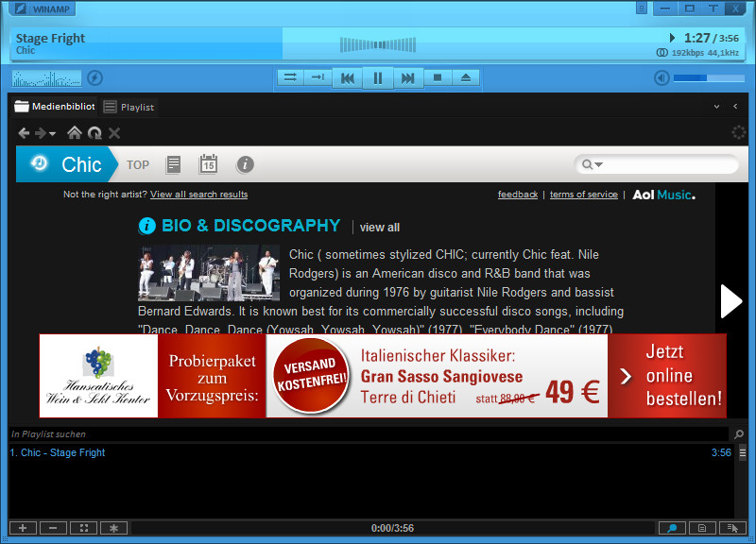This screenshot has width=756, height=544.
Task: Open the selection options button
Action: coord(83,528)
